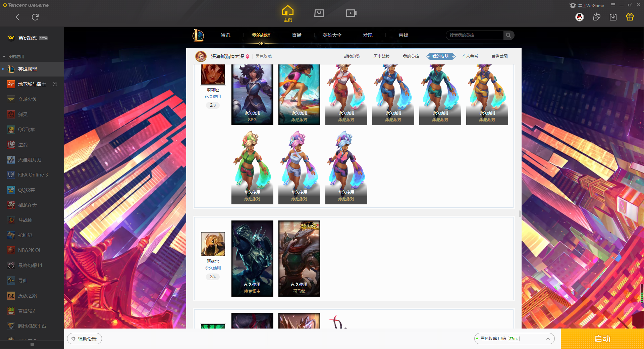Open 辅助设置 settings button

85,339
